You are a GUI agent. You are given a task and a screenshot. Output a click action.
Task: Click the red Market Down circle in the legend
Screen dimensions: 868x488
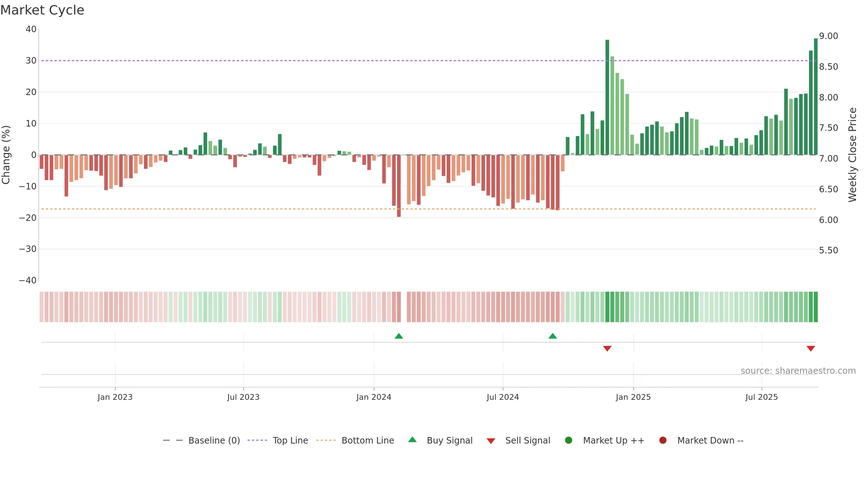click(663, 440)
